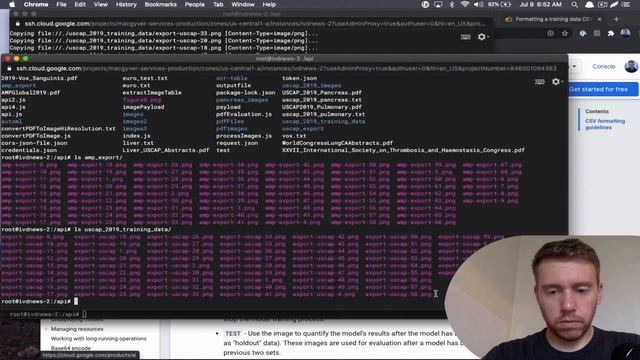
Task: Click front terminal prompt root@ivdnews-2:/api#
Action: pyautogui.click(x=36, y=301)
